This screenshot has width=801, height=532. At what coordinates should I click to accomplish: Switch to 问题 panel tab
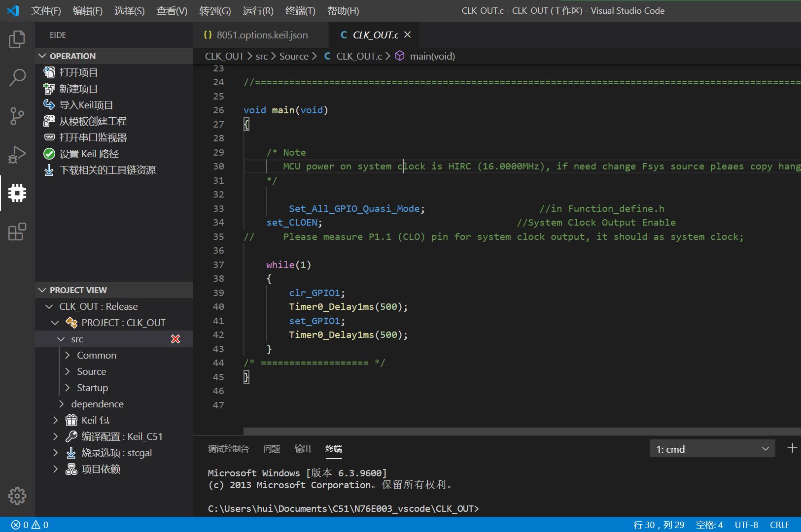point(272,449)
